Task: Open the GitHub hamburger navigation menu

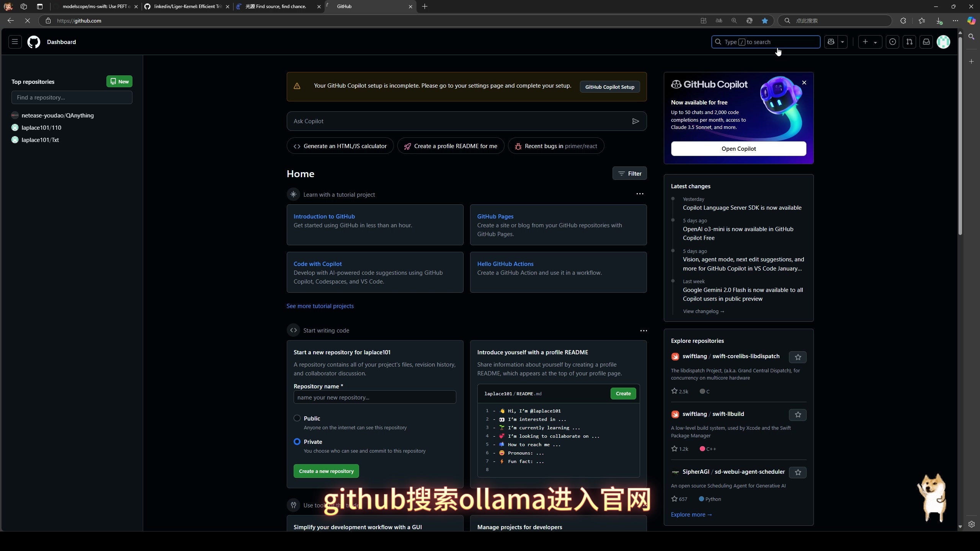Action: 15,42
